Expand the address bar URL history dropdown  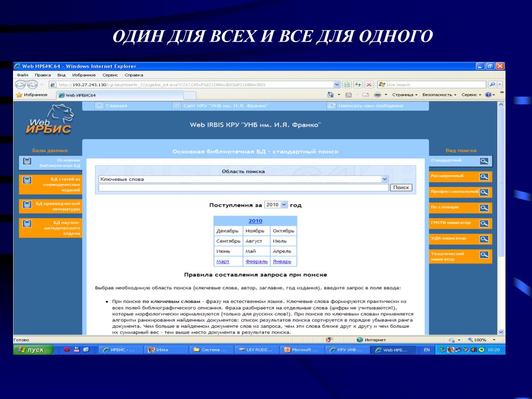[337, 85]
